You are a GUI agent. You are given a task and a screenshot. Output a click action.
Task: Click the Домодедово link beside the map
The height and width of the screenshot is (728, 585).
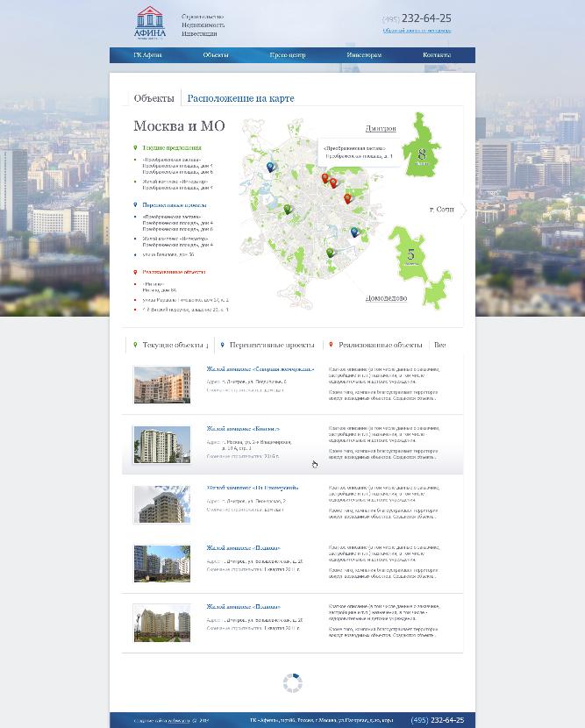[386, 297]
